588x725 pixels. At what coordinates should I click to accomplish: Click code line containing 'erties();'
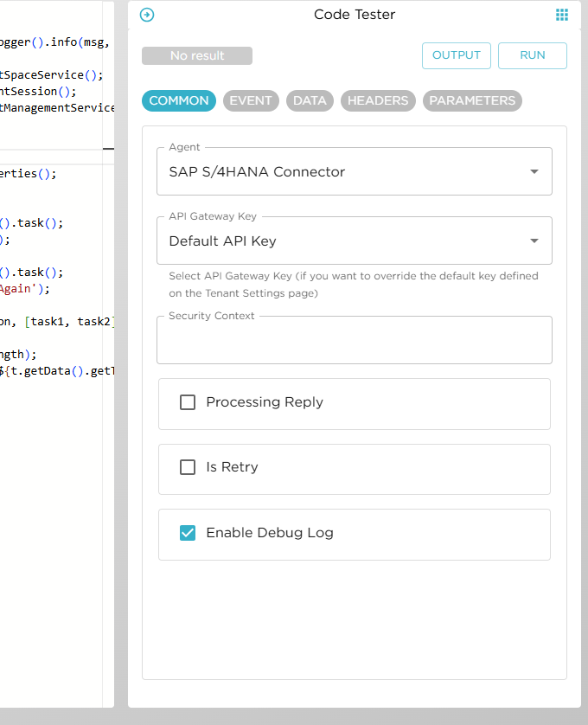(x=29, y=174)
